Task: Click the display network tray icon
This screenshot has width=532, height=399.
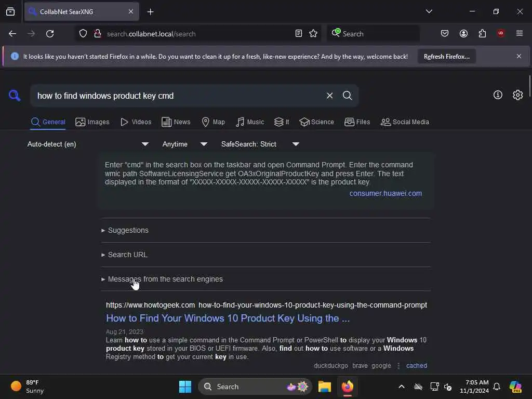Action: point(434,387)
